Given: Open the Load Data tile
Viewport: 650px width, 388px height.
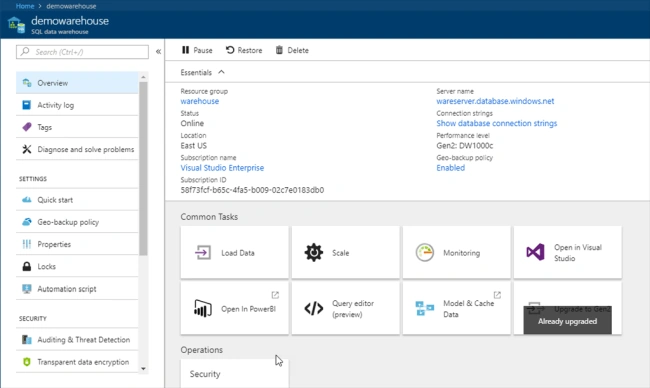Looking at the screenshot, I should pos(234,252).
